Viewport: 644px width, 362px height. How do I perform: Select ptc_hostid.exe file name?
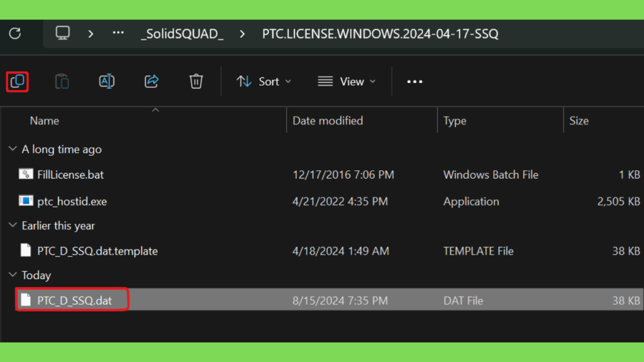[72, 202]
